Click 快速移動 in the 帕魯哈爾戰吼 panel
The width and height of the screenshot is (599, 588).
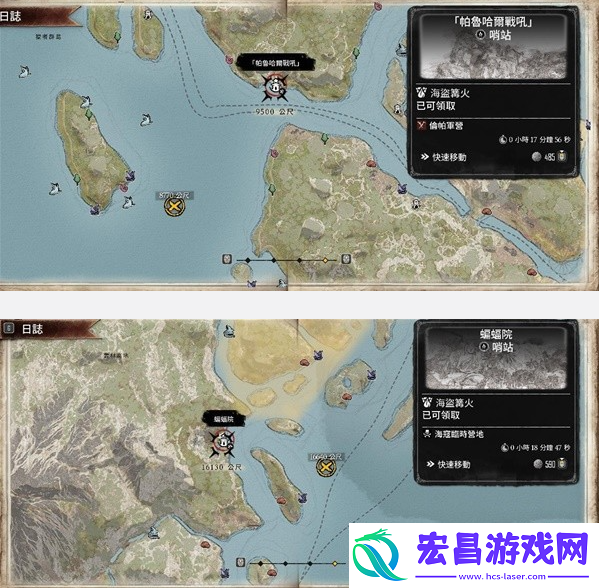coord(449,157)
